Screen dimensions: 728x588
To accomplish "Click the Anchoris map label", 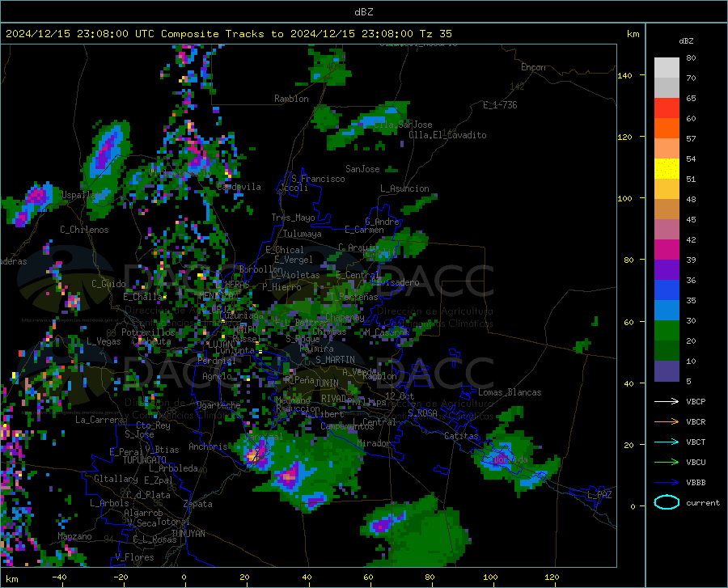I will coord(208,446).
